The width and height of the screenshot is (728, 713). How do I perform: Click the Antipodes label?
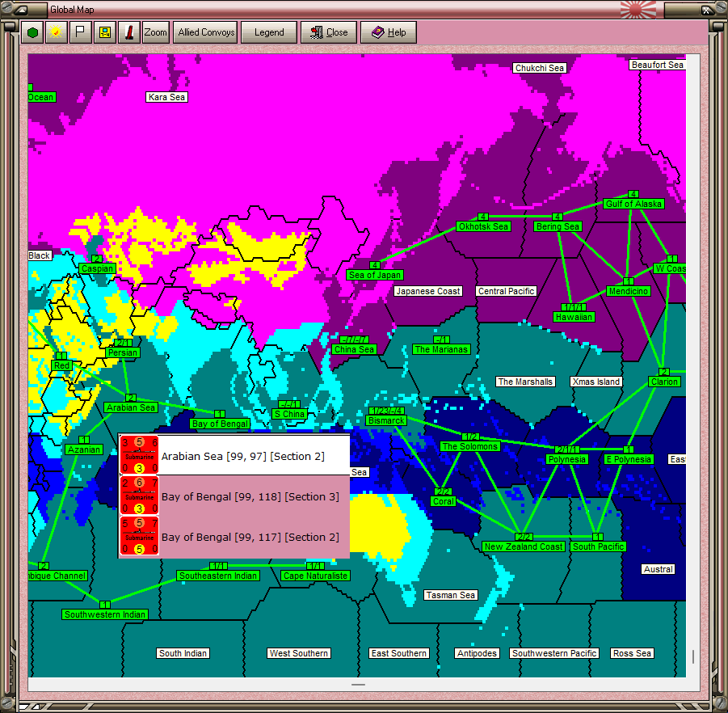pyautogui.click(x=477, y=653)
